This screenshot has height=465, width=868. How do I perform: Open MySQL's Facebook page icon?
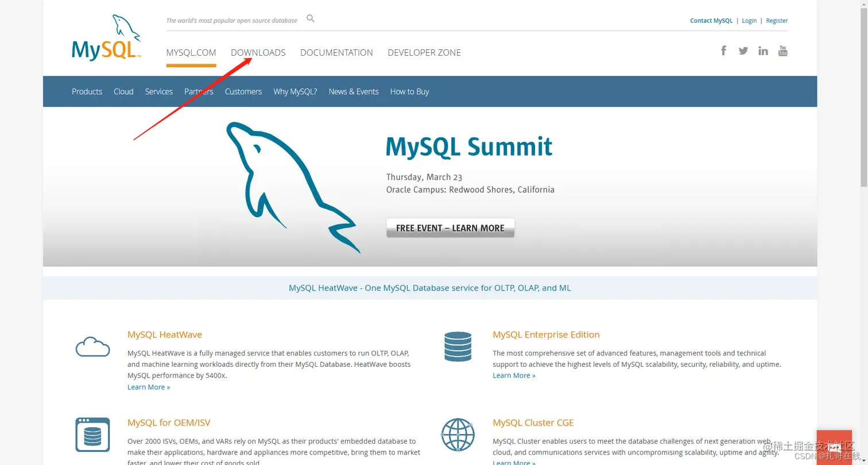[723, 51]
